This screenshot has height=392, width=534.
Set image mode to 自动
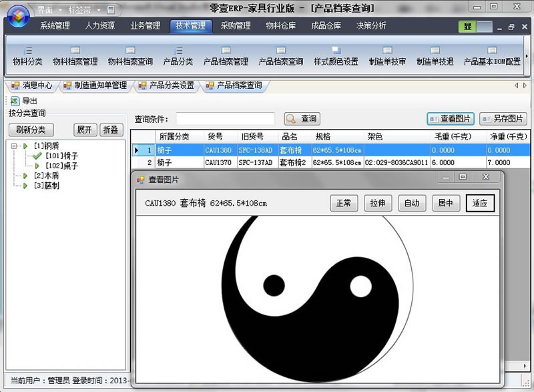pyautogui.click(x=412, y=203)
